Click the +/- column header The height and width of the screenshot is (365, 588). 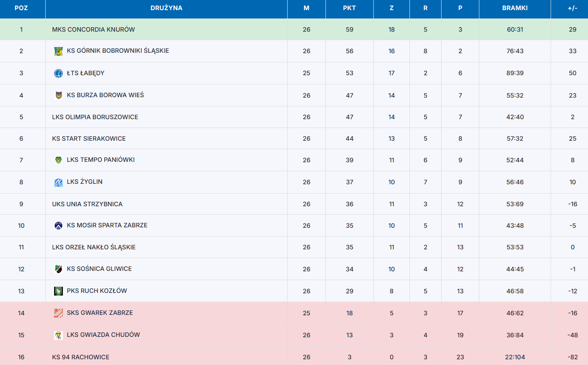[573, 8]
